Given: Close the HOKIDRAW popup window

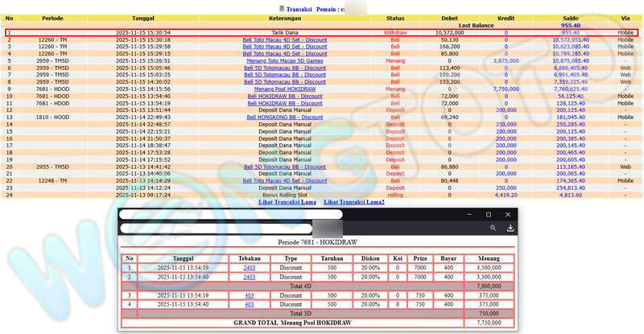Looking at the screenshot, I should (x=508, y=215).
